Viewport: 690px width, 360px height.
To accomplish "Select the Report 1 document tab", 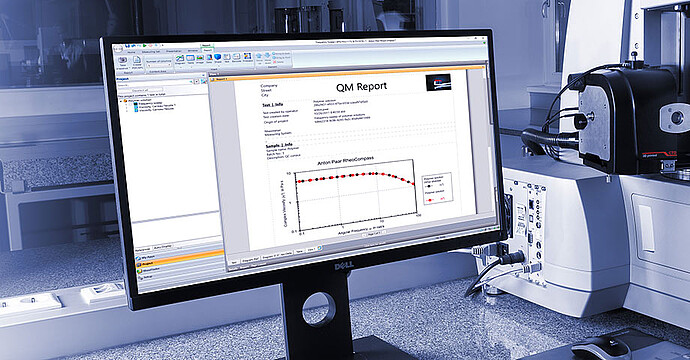I will 219,79.
